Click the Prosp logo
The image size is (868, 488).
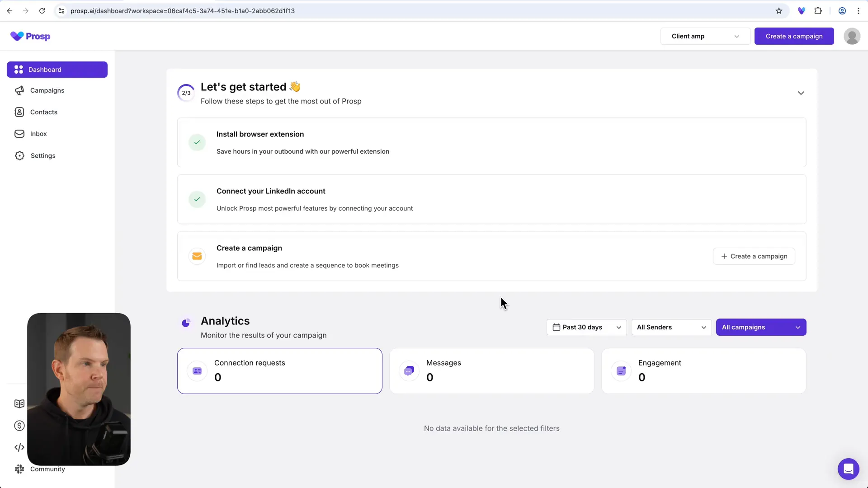pos(30,36)
